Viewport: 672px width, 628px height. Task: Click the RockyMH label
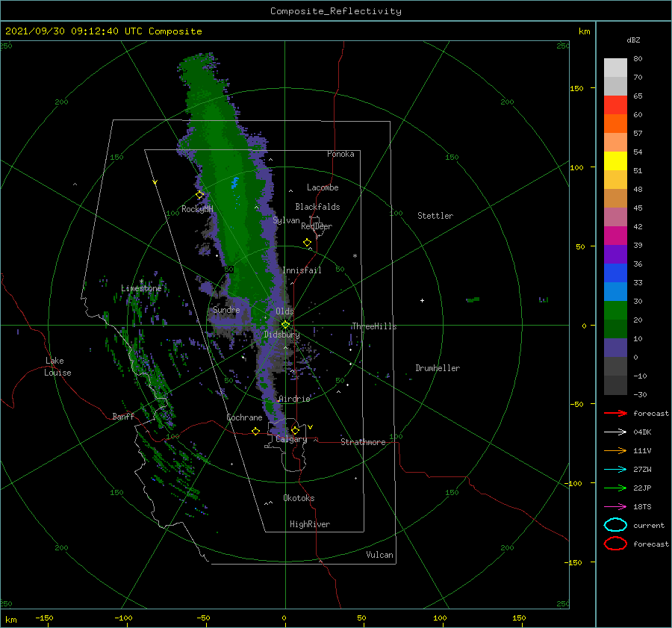point(197,209)
